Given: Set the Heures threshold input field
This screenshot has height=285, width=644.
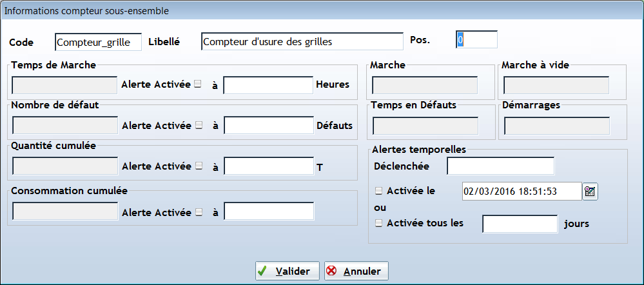Looking at the screenshot, I should (268, 85).
